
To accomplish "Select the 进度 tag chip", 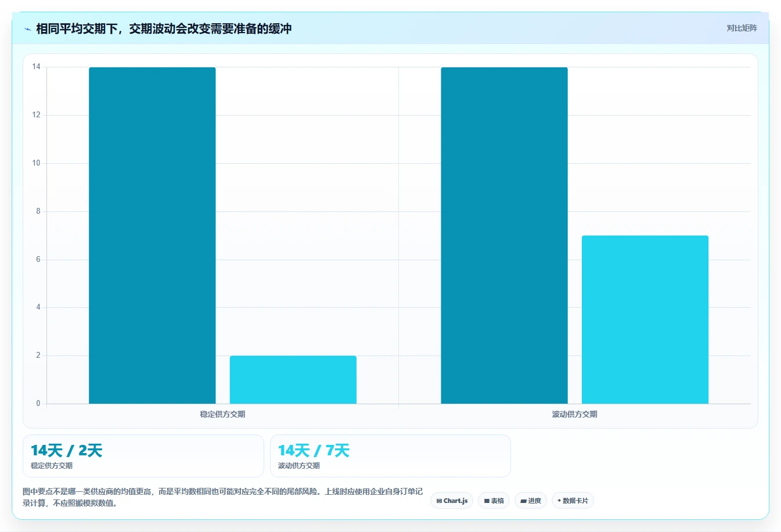I will coord(531,501).
